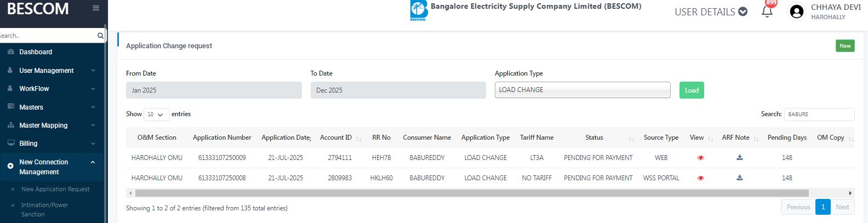Download ARF note for account 2809983
868x223 pixels.
pyautogui.click(x=739, y=178)
